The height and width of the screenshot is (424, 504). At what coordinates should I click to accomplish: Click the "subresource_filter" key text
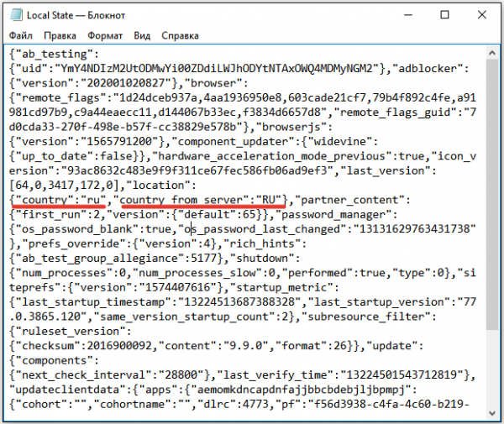[365, 317]
